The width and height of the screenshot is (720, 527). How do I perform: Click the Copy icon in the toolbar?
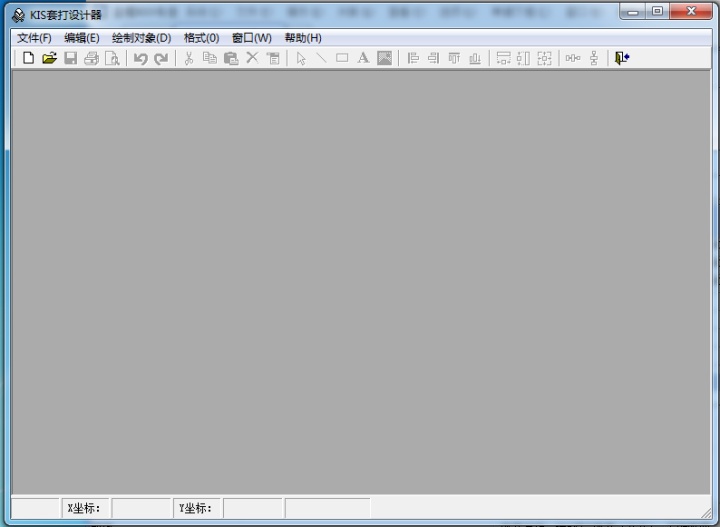[x=210, y=58]
